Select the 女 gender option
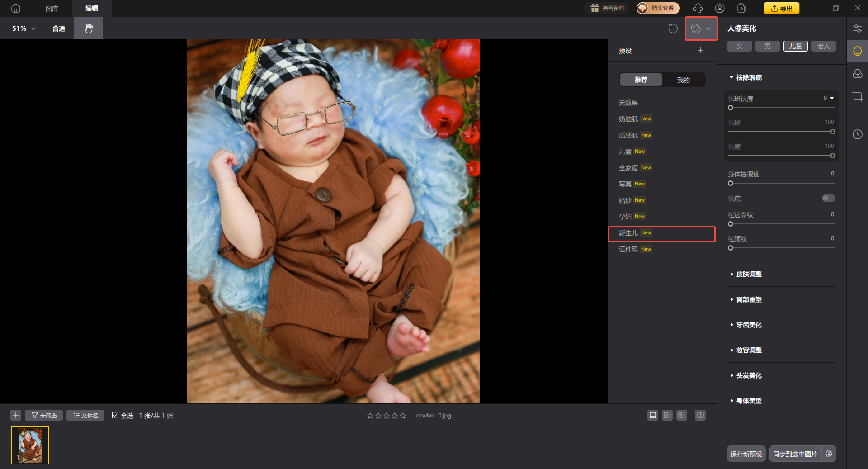 [x=739, y=46]
